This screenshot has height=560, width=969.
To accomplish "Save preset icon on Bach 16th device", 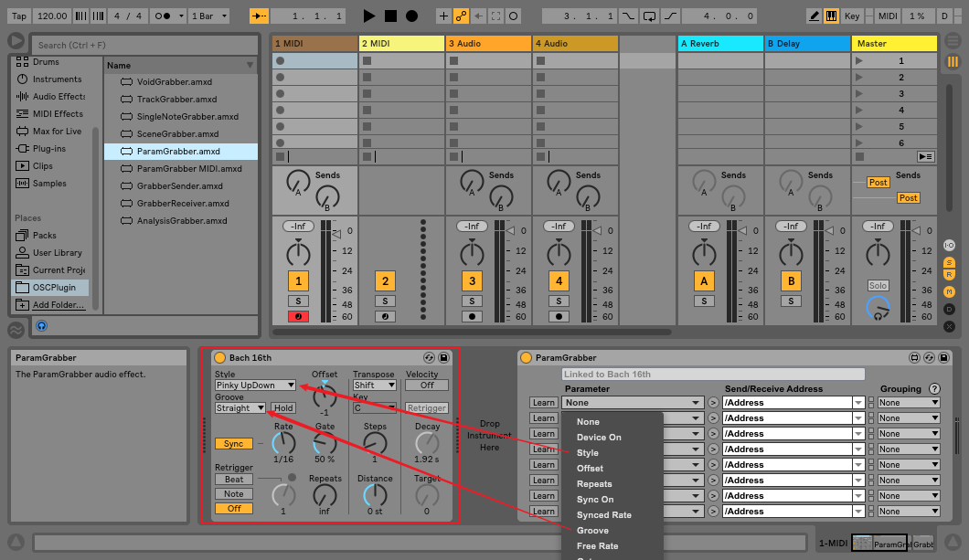I will tap(443, 357).
